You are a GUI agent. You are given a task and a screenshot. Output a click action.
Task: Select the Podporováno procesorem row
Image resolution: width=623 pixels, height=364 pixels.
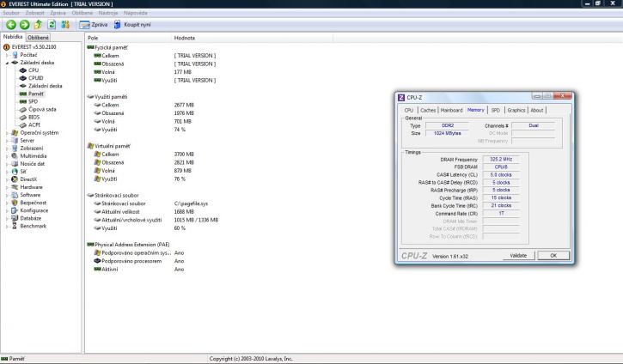point(139,261)
